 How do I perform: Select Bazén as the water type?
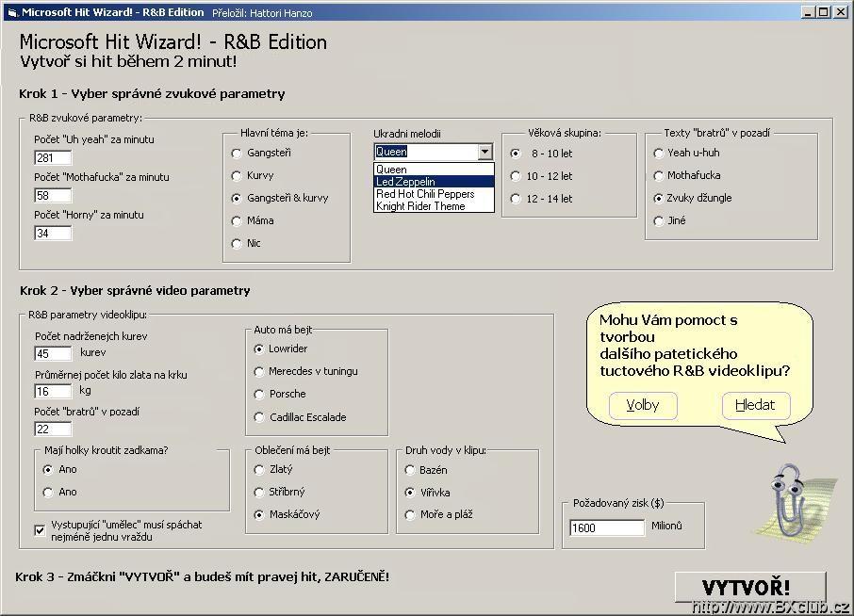coord(410,470)
